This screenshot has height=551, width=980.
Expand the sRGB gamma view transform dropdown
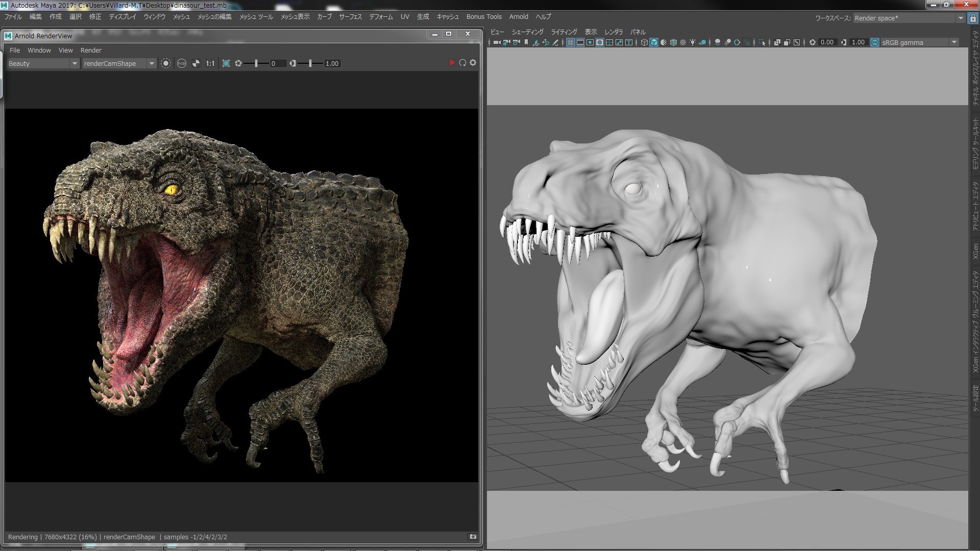click(x=954, y=42)
